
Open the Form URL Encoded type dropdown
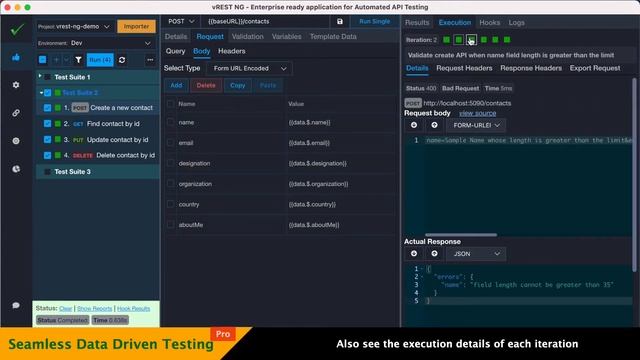pos(249,69)
